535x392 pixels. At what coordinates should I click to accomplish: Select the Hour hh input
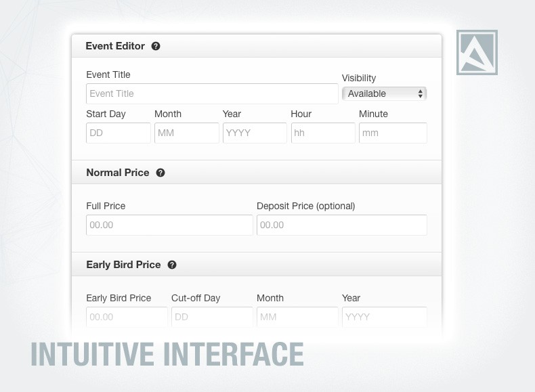coord(323,133)
